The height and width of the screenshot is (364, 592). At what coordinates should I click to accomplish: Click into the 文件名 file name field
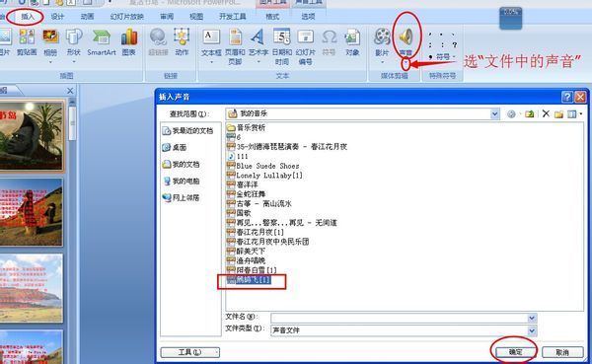pyautogui.click(x=399, y=318)
